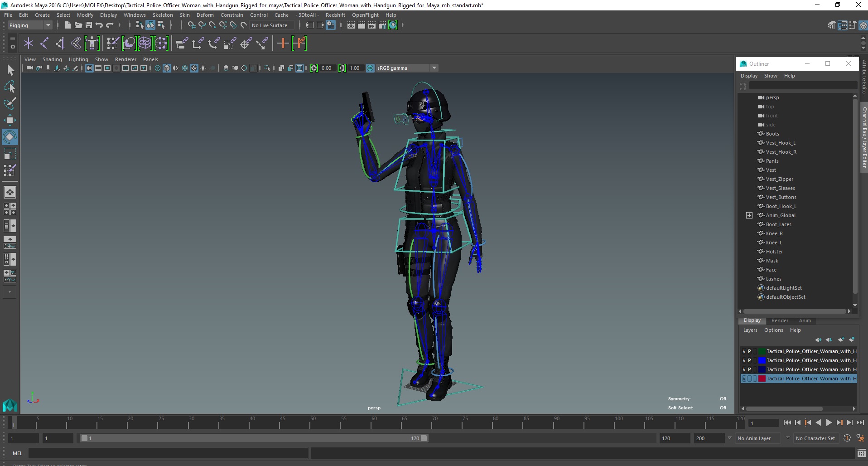The width and height of the screenshot is (868, 466).
Task: Open the Rigging menu set dropdown
Action: (29, 25)
